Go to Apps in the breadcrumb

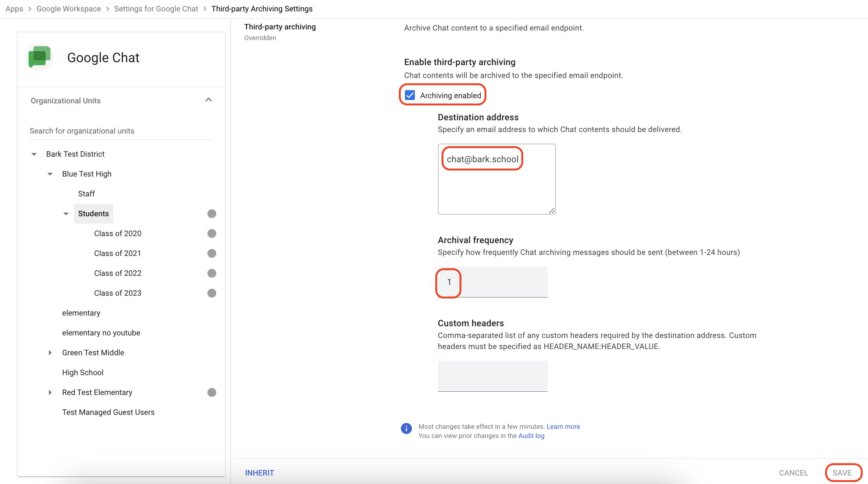(x=14, y=9)
